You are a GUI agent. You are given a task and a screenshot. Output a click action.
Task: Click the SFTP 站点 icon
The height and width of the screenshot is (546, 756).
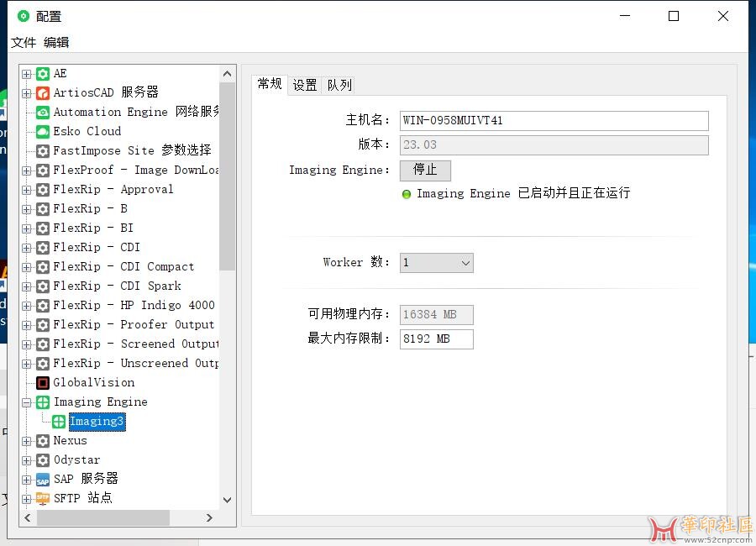click(43, 499)
